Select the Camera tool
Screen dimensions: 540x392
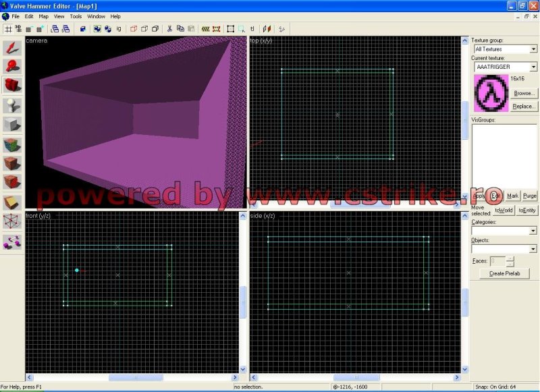[12, 86]
